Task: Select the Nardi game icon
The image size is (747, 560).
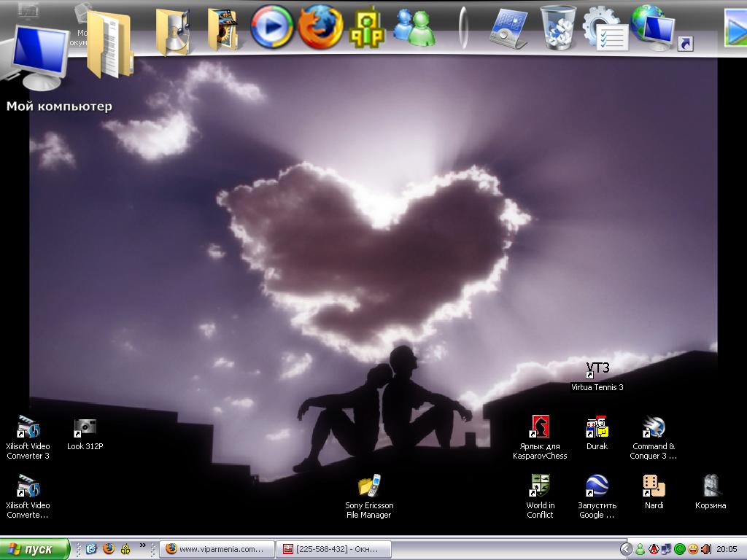Action: 654,486
